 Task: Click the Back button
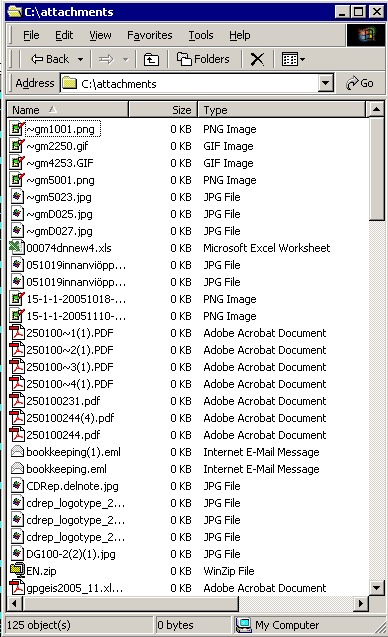[50, 60]
